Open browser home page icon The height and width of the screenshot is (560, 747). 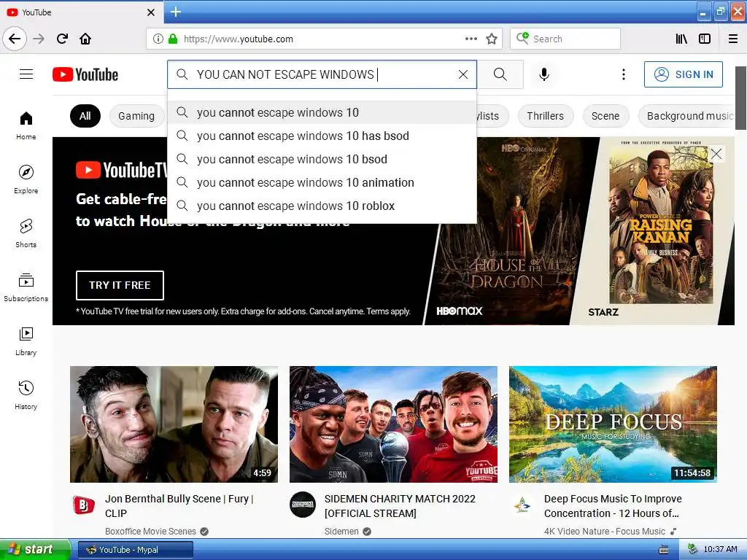pyautogui.click(x=85, y=39)
